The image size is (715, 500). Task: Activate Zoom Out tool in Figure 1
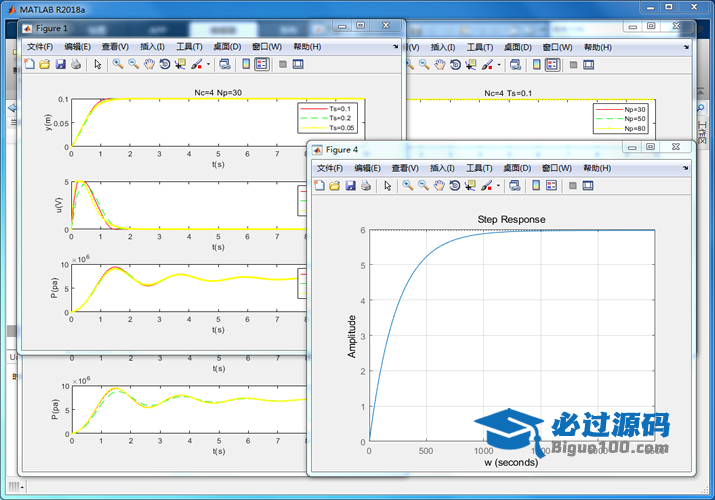click(134, 64)
